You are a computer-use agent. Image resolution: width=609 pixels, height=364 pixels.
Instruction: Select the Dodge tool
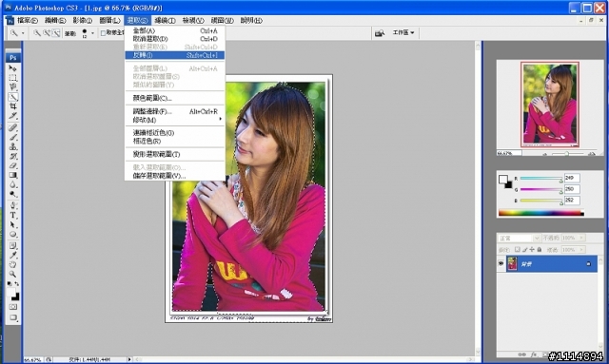[12, 194]
